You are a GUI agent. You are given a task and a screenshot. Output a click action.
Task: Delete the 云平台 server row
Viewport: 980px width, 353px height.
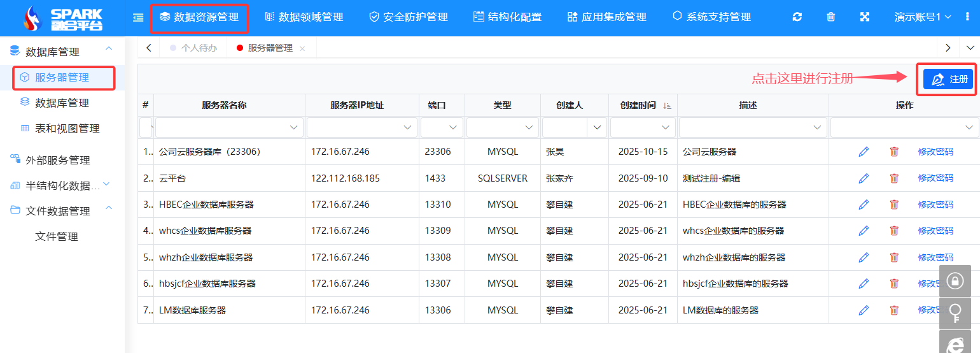(894, 178)
